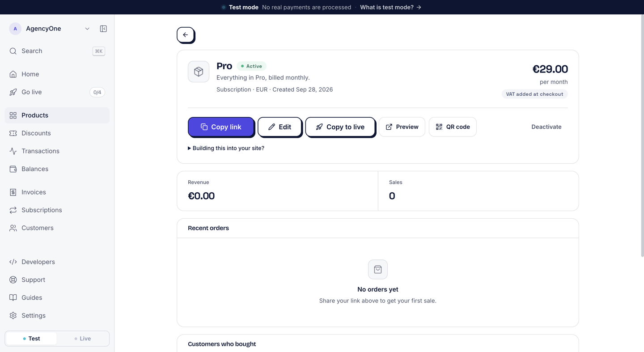Click the Support lifebuoy icon
This screenshot has width=644, height=352.
coord(13,280)
